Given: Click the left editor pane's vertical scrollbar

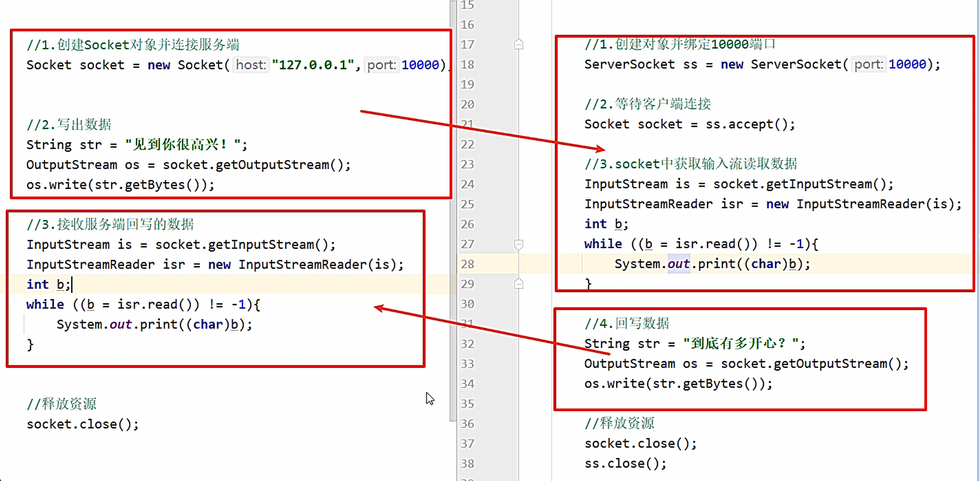Looking at the screenshot, I should click(453, 211).
